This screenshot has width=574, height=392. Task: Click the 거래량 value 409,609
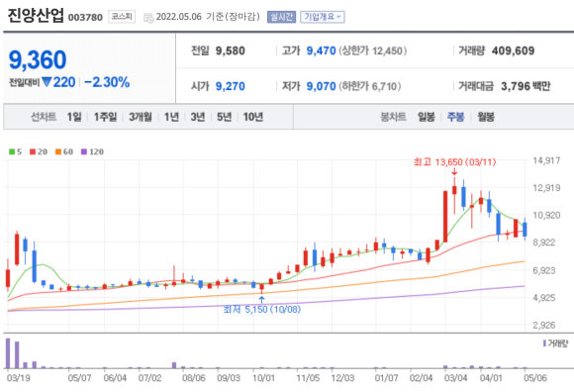tap(513, 50)
